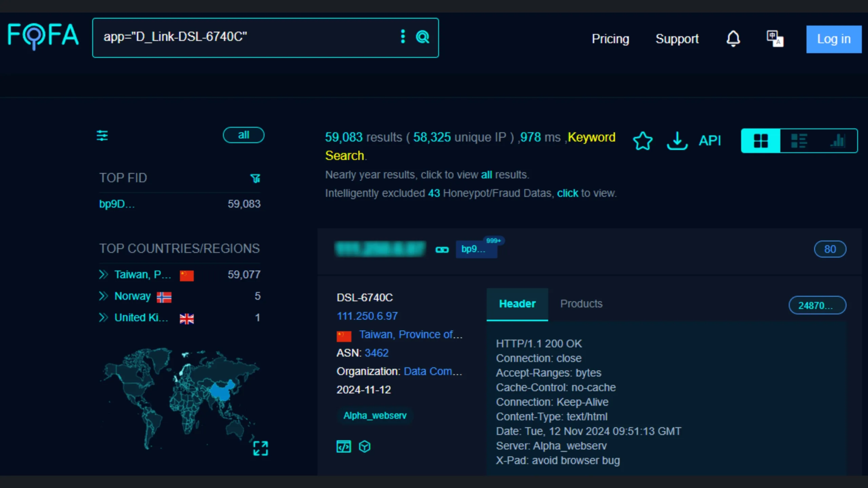Switch to list view layout
The width and height of the screenshot is (868, 488).
[799, 141]
